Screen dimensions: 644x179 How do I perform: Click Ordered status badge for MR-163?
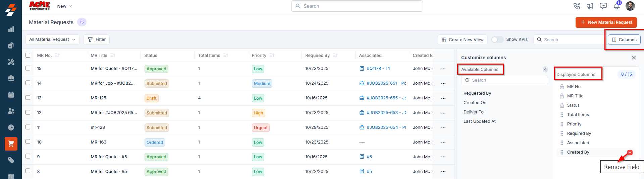tap(155, 143)
